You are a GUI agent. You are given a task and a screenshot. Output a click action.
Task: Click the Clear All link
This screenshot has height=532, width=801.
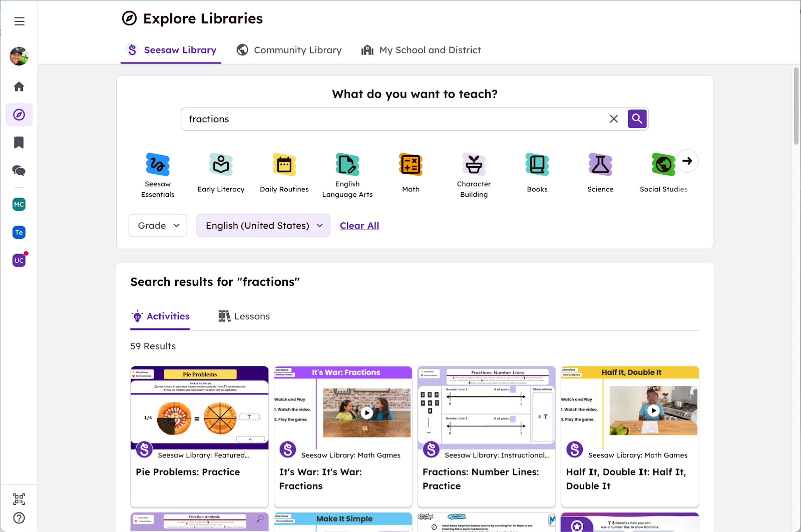(x=359, y=226)
